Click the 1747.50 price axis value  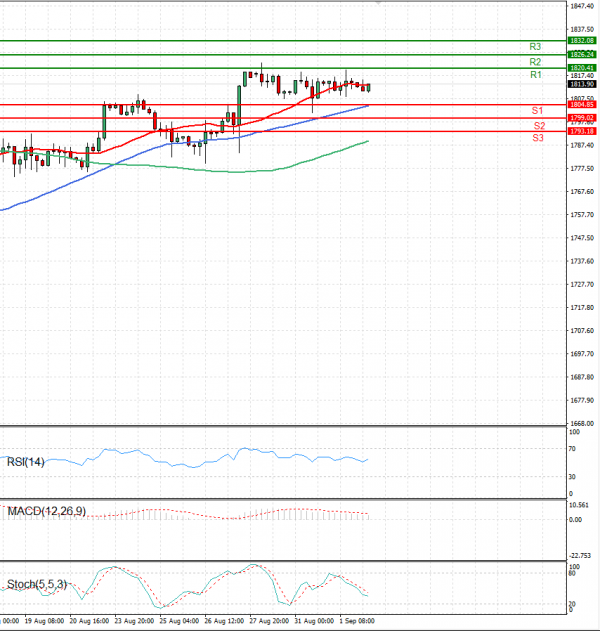point(582,238)
